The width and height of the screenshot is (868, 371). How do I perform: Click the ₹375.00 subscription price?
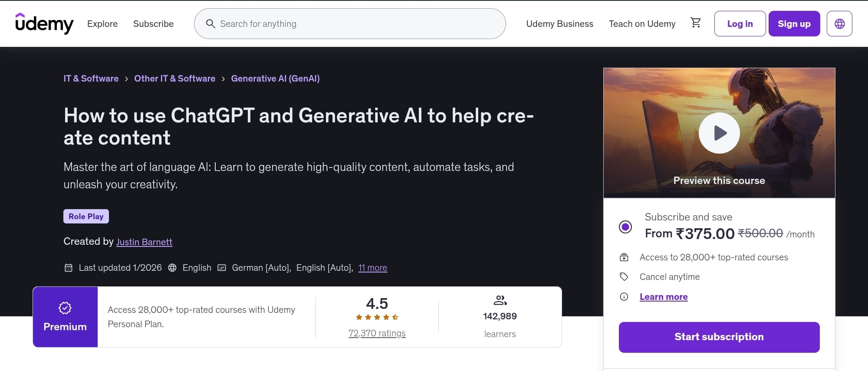(705, 234)
